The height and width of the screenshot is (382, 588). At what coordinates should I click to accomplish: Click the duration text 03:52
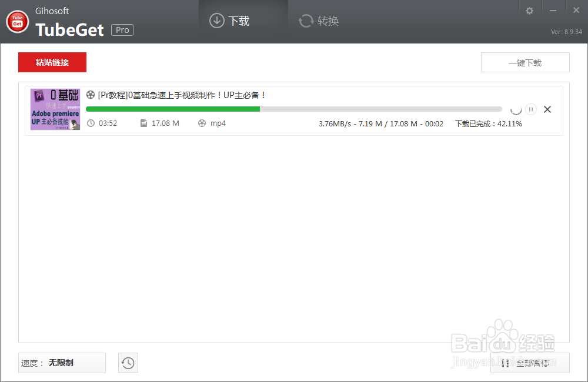point(108,123)
